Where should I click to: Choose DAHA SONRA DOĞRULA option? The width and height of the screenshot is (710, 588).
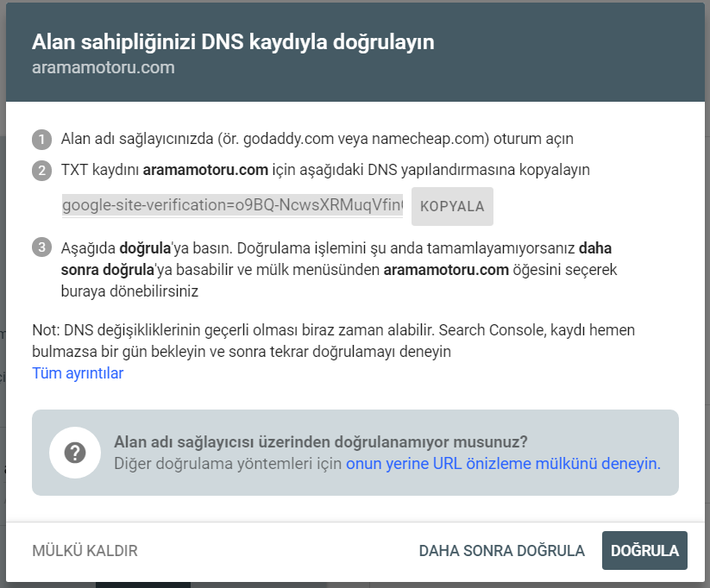click(502, 550)
